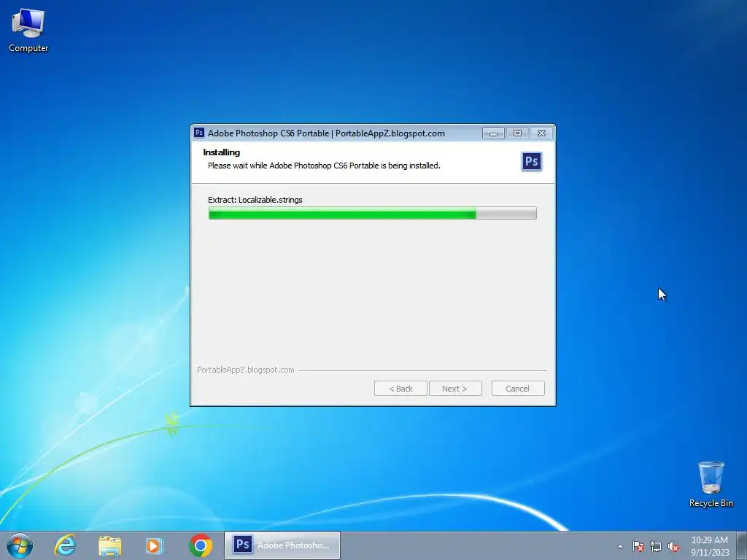Show hidden system tray icons arrow
747x560 pixels.
[x=620, y=547]
